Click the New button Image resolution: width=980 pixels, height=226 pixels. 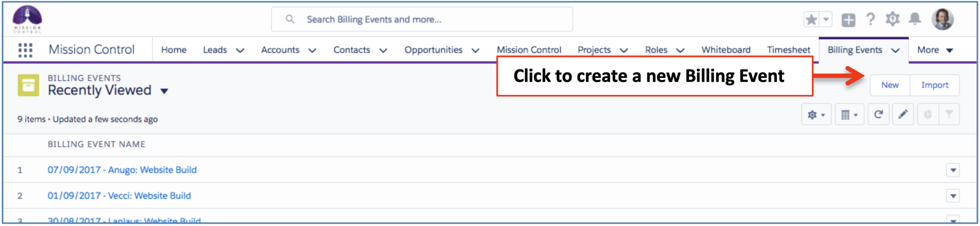pos(890,85)
